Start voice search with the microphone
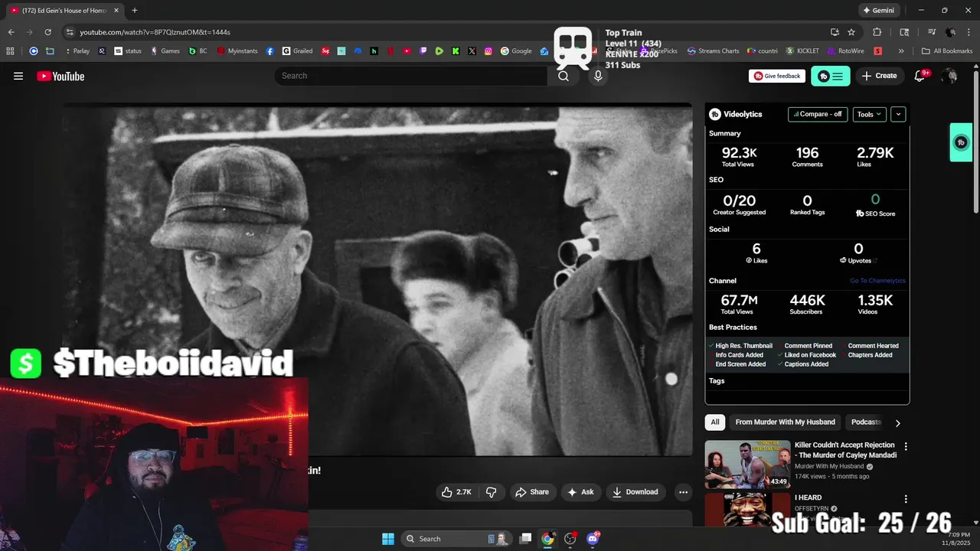The image size is (980, 551). [598, 76]
